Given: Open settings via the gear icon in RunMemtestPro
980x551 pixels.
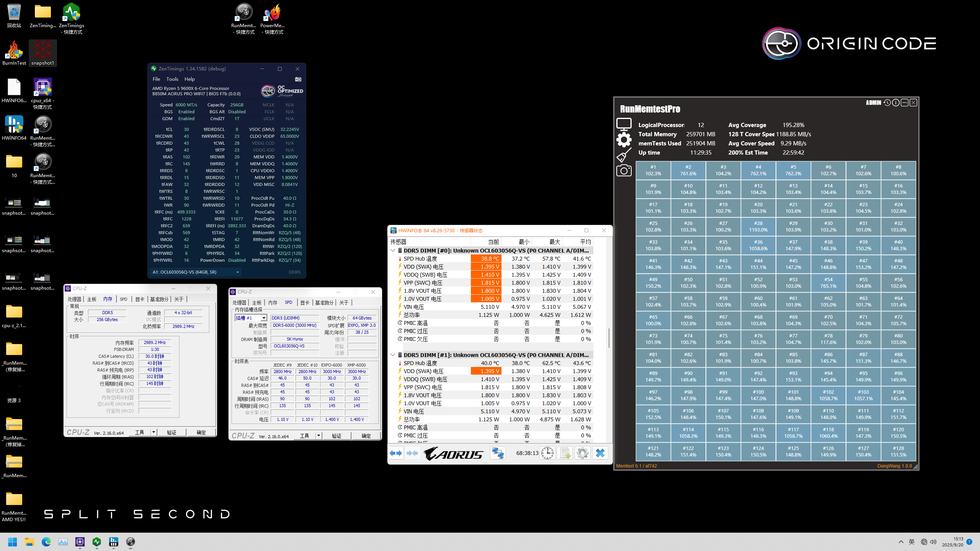Looking at the screenshot, I should (624, 140).
